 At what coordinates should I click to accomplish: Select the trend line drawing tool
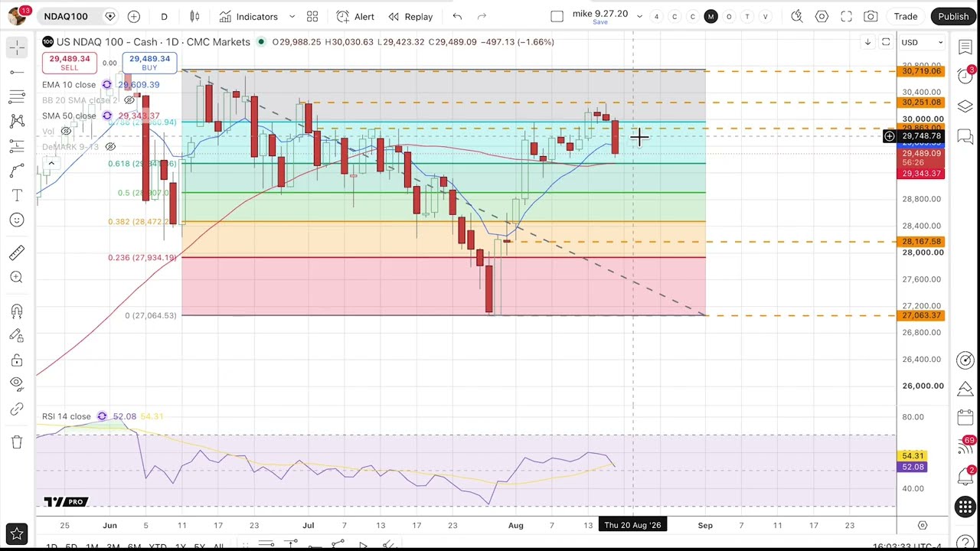click(x=17, y=72)
